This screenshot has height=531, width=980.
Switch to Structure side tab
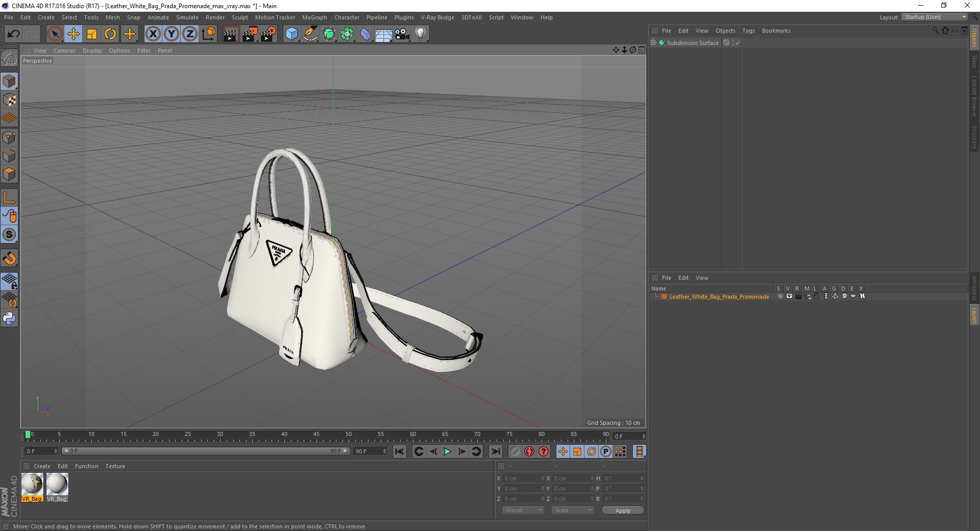coord(974,137)
